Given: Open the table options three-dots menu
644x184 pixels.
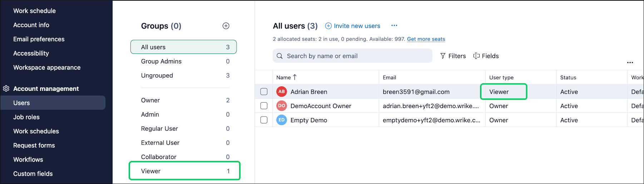Looking at the screenshot, I should pyautogui.click(x=630, y=63).
